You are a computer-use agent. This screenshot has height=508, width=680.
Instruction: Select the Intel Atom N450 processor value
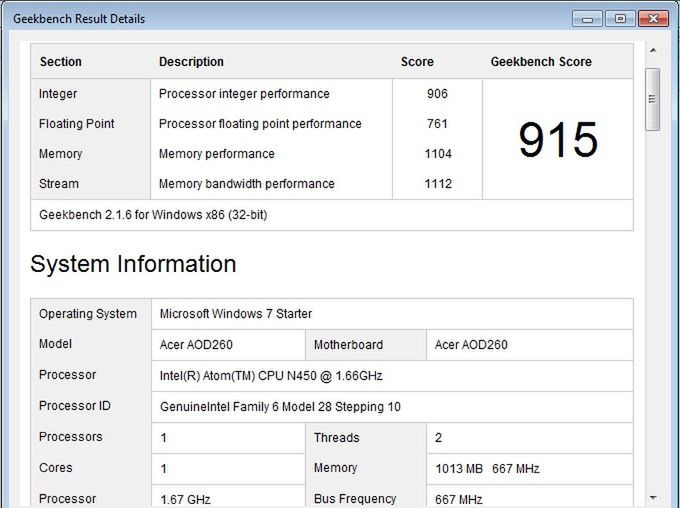click(x=271, y=376)
